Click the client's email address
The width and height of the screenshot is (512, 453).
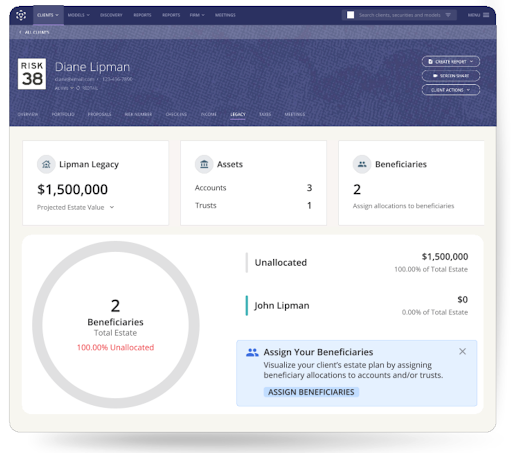pos(74,79)
